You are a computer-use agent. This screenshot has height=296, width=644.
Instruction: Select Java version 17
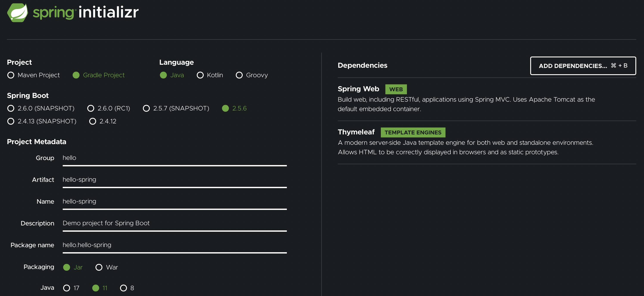pos(67,288)
